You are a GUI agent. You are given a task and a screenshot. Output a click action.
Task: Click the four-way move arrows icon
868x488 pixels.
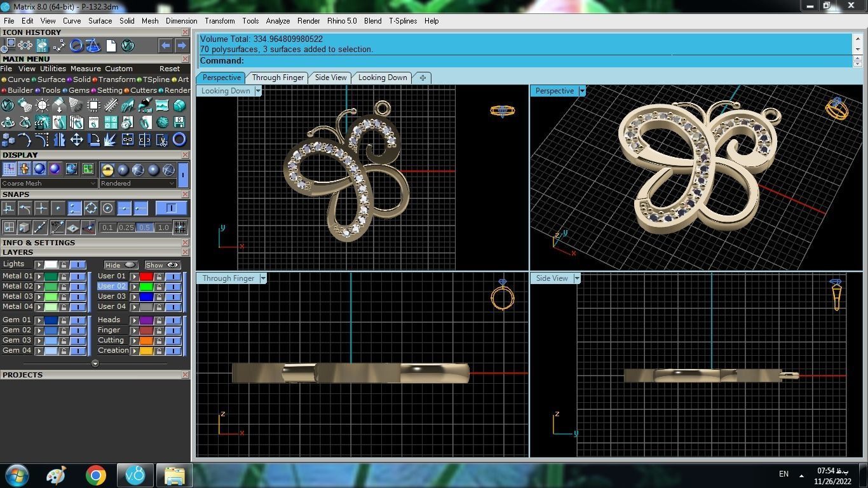(77, 139)
